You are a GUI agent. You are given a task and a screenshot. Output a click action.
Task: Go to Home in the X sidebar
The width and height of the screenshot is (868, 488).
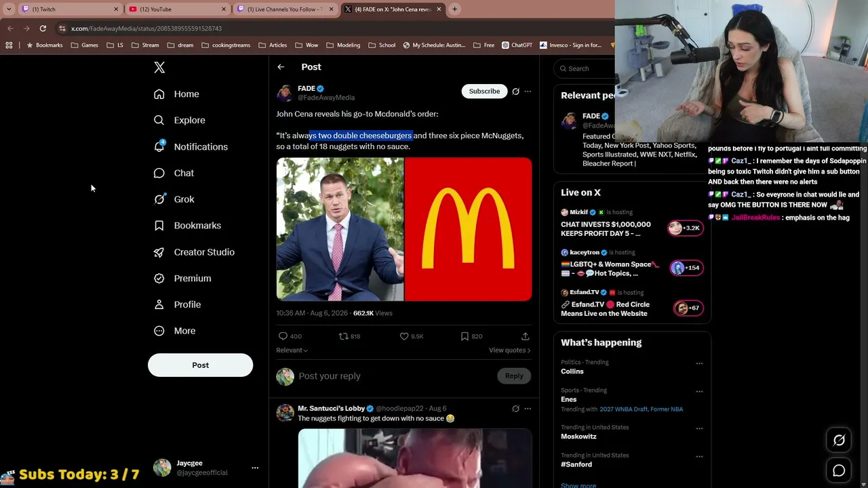point(176,94)
